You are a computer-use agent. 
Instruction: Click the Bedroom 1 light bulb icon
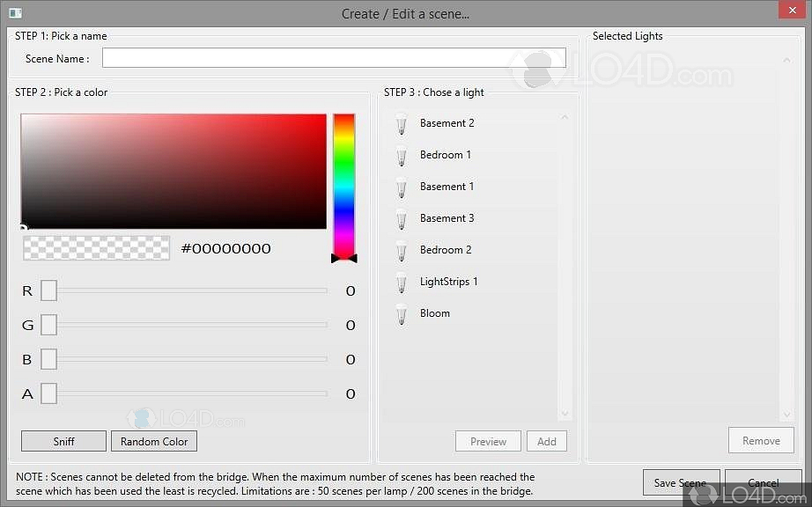point(402,156)
